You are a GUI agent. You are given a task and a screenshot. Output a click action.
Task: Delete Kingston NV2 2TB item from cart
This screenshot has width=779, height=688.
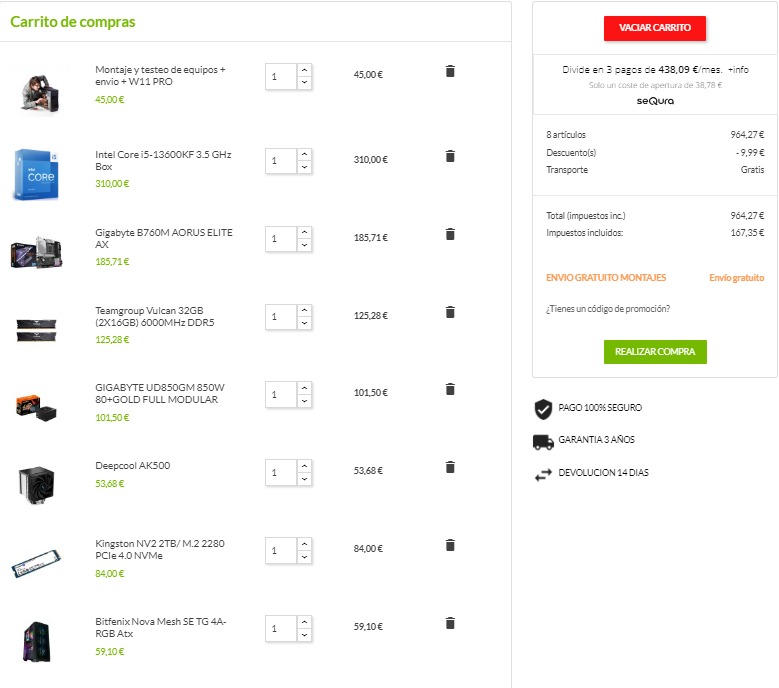tap(450, 545)
